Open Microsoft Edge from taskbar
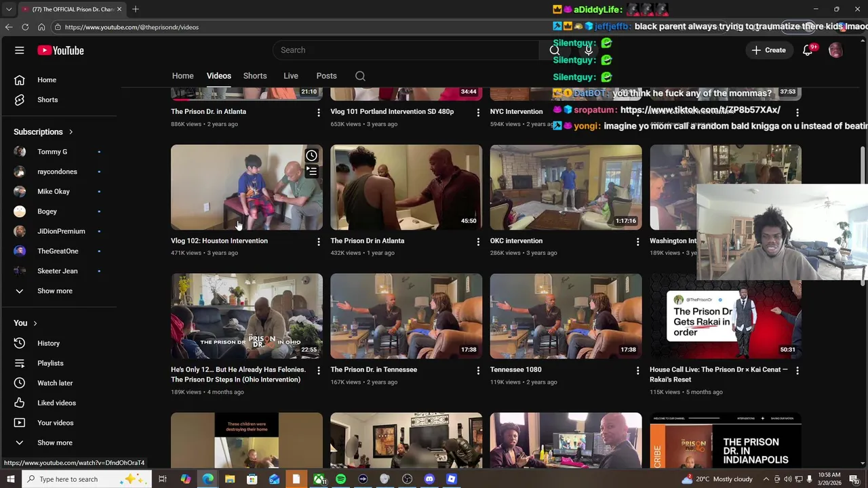 (x=208, y=479)
